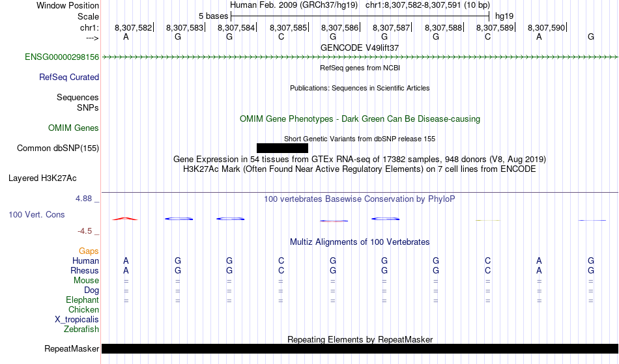Click the chr1: ruler label

90,27
